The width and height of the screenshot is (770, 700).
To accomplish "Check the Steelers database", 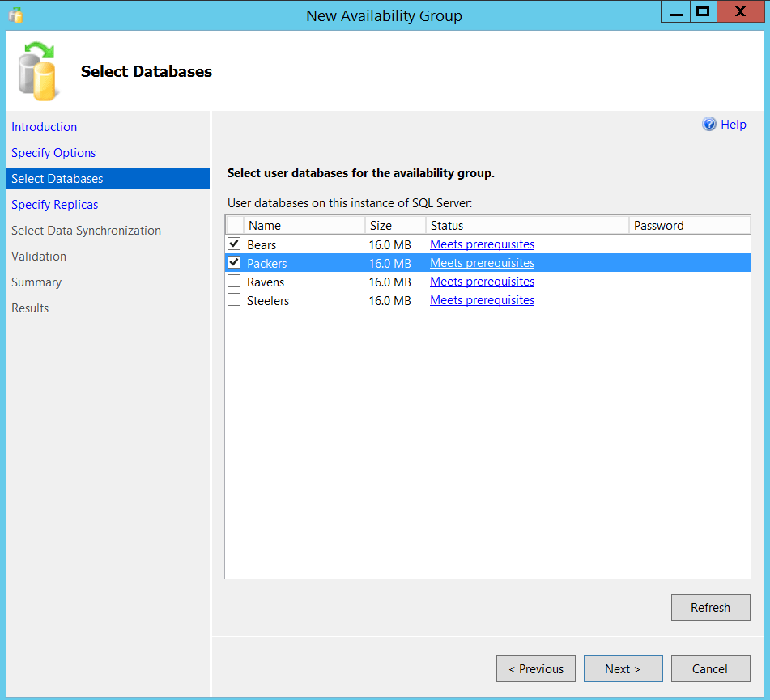I will 234,299.
